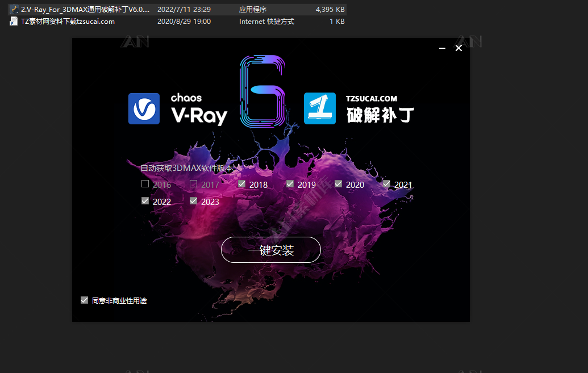
Task: Uncheck the 2021 version checkbox
Action: coord(387,184)
